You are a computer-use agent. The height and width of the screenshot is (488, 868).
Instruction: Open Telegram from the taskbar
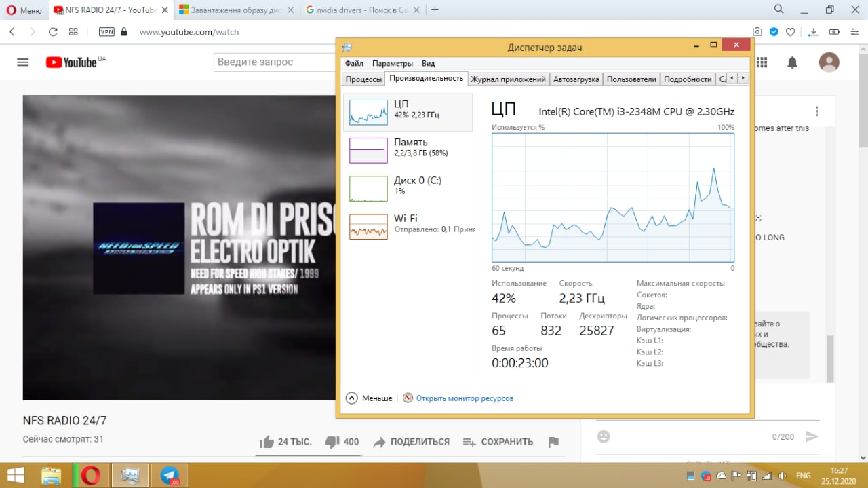click(170, 476)
